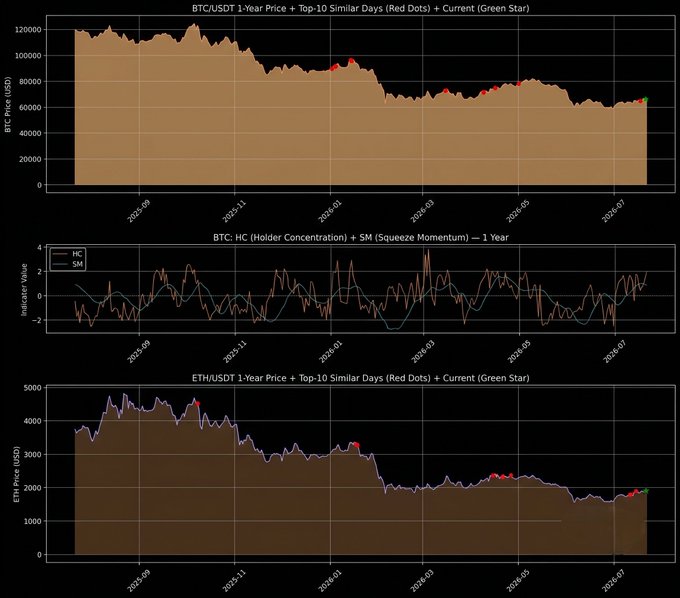
Task: Click the indicator chart's 2026-03 date label
Action: click(422, 352)
